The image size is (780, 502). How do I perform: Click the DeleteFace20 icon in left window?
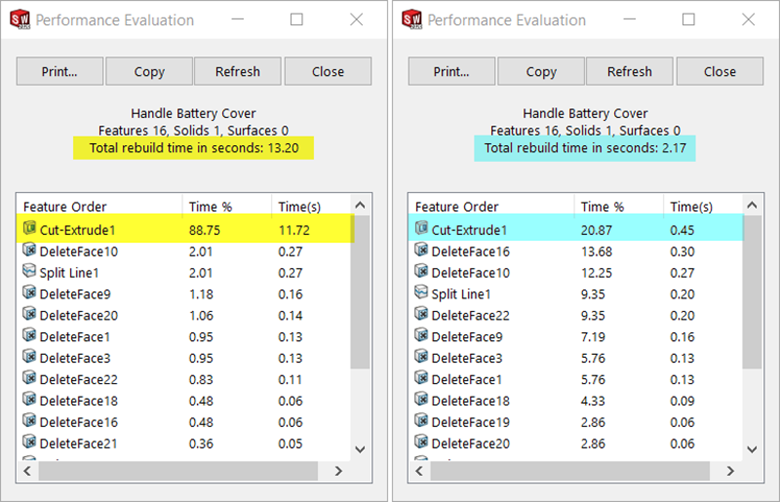click(x=30, y=313)
